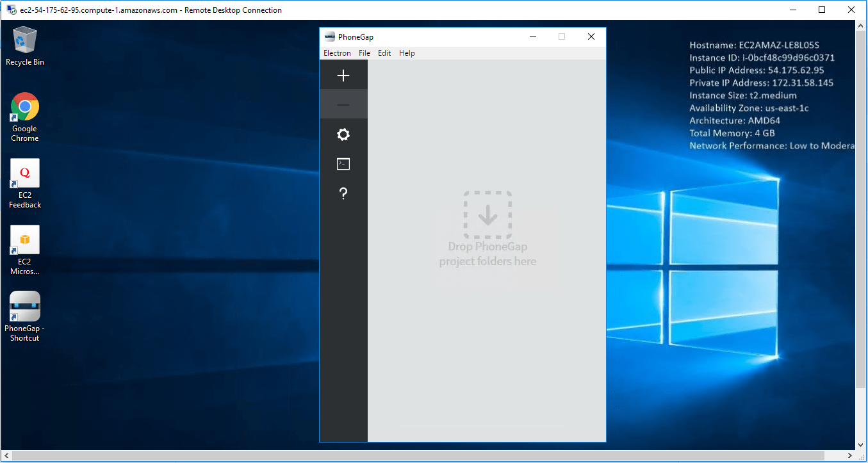Click the vertical scrollbar down arrow

click(x=861, y=444)
